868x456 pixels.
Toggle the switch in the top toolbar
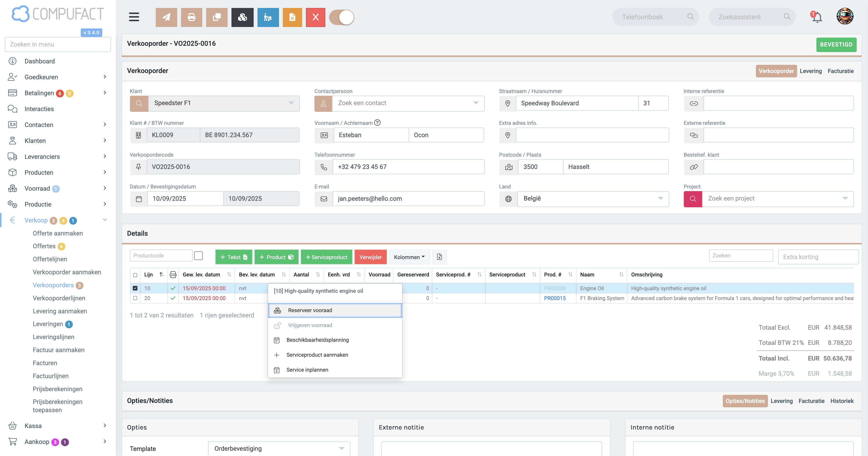341,17
